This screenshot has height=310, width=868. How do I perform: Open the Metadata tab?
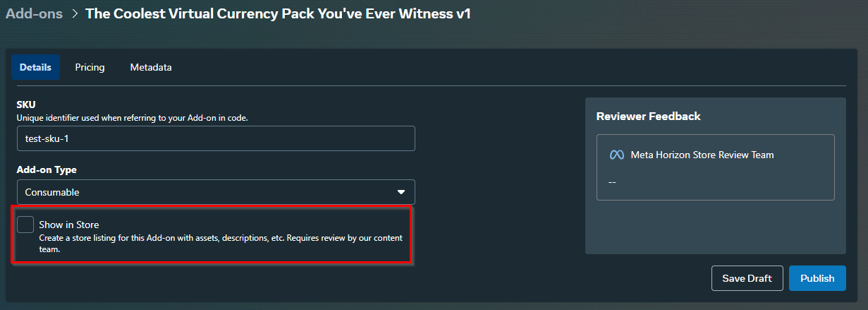(x=151, y=67)
